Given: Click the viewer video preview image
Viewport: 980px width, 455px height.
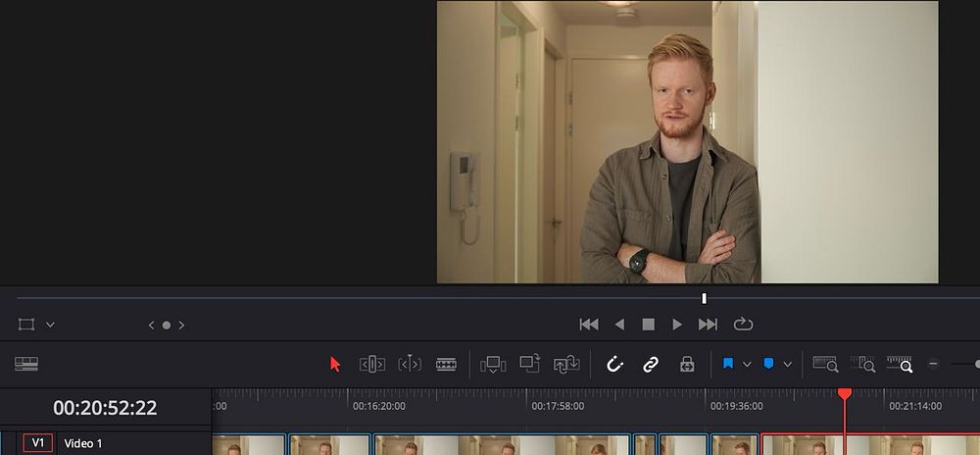Looking at the screenshot, I should 688,142.
